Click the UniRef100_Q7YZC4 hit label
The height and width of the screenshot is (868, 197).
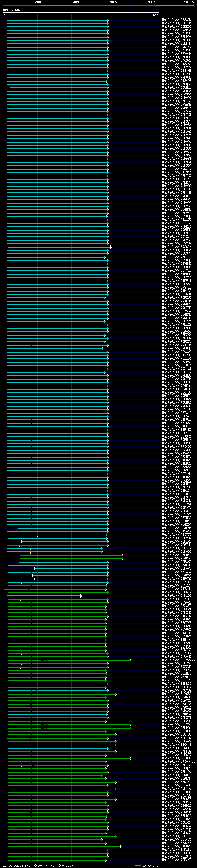coord(177,585)
